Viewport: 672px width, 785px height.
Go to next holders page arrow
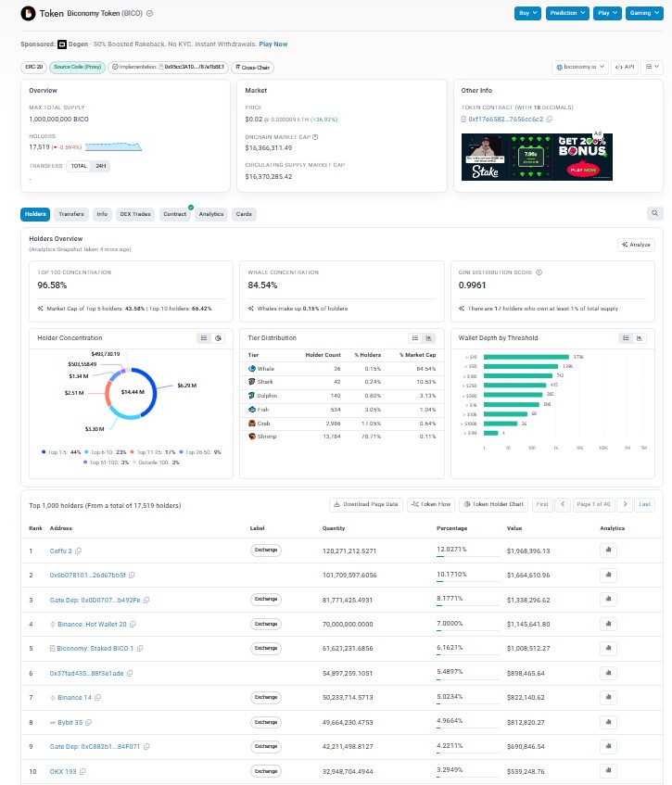(625, 504)
